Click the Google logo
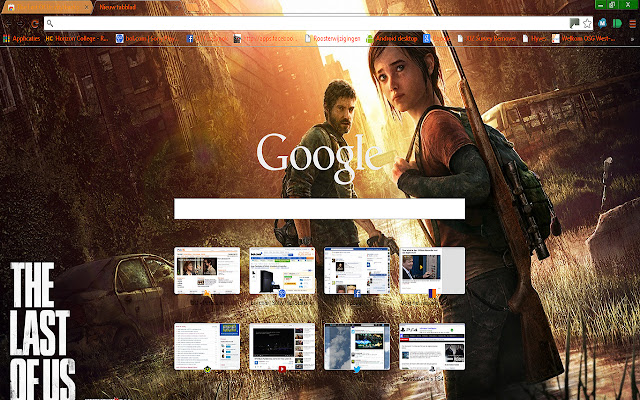Viewport: 640px width, 400px height. pyautogui.click(x=320, y=157)
